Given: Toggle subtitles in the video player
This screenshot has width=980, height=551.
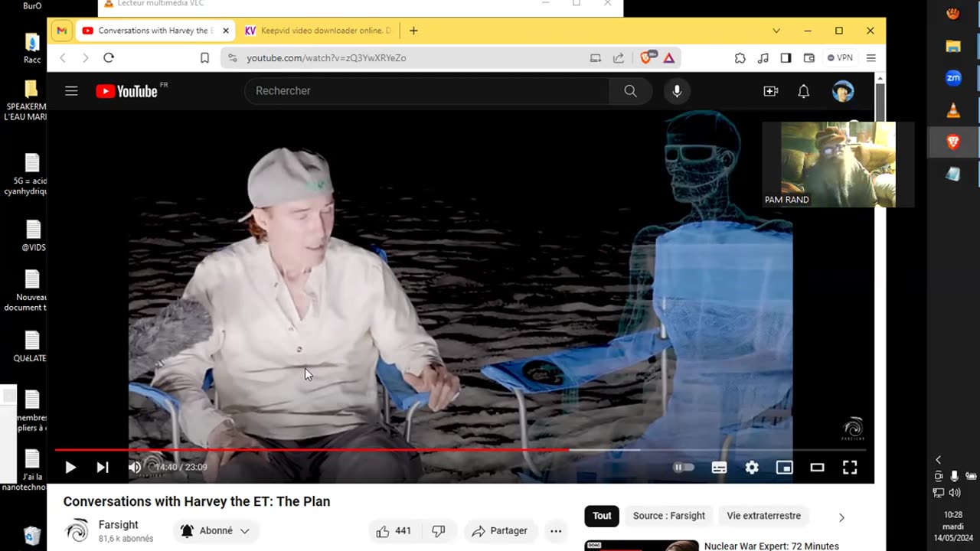Looking at the screenshot, I should click(719, 468).
